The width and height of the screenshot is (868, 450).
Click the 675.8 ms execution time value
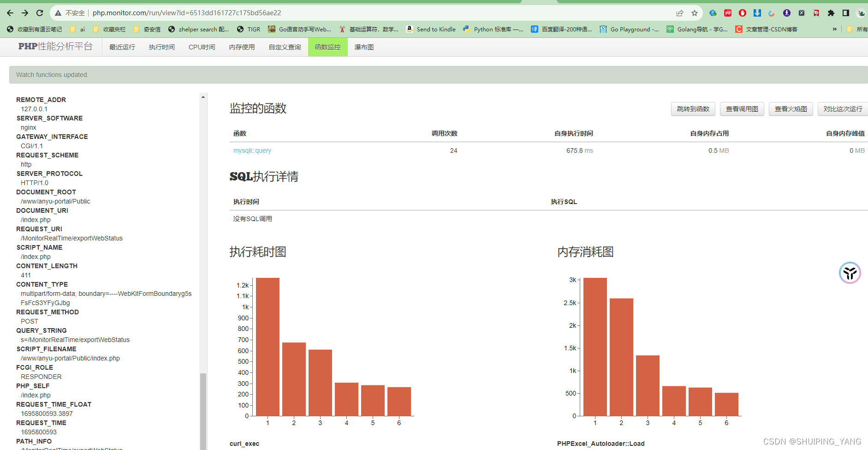coord(580,150)
